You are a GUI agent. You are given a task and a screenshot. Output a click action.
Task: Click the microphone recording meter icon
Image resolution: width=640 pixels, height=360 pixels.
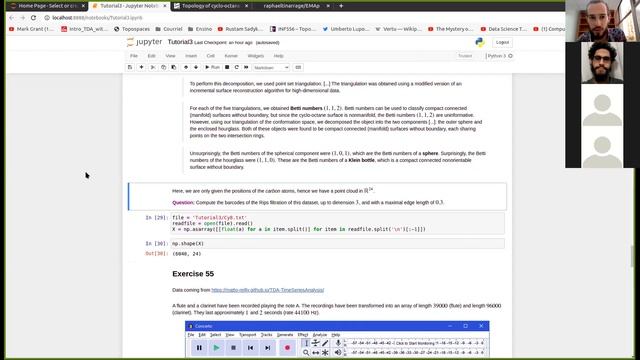[338, 343]
